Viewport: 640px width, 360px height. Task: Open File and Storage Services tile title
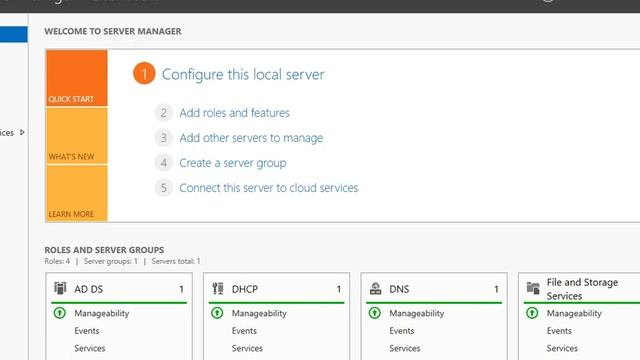coord(582,289)
